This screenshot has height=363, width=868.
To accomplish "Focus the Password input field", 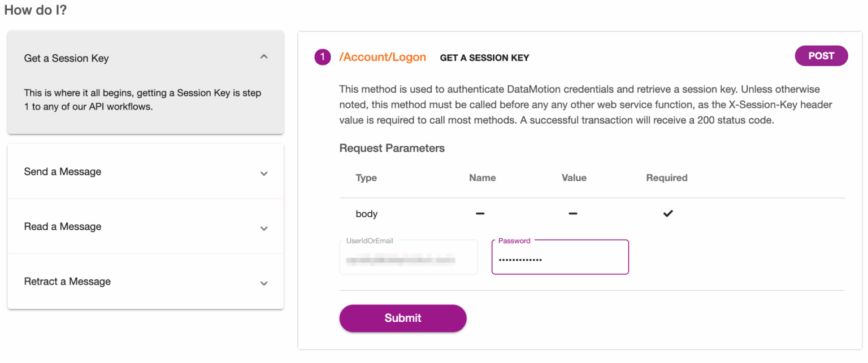I will pos(559,260).
